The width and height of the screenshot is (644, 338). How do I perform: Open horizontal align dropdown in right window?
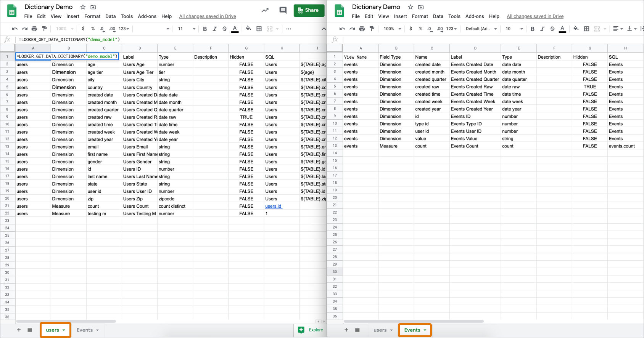(618, 29)
